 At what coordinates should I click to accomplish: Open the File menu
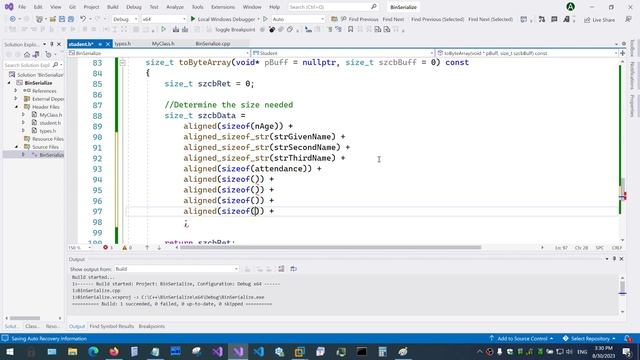(22, 7)
